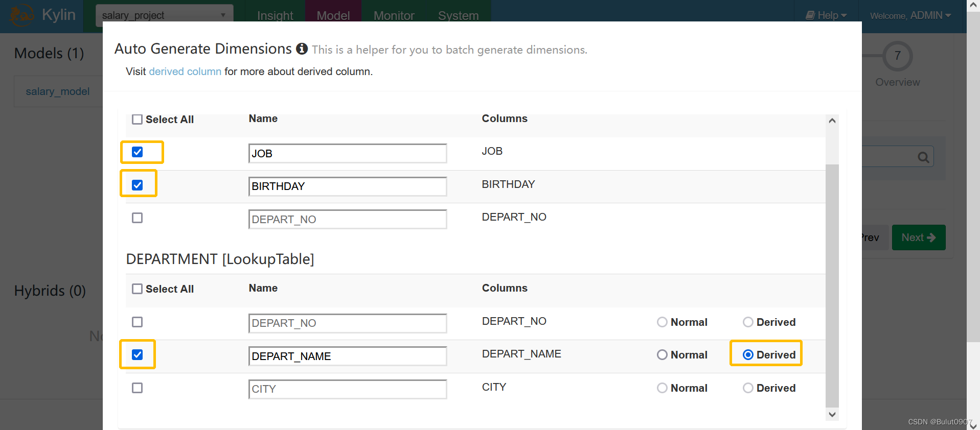
Task: Click the Next button
Action: 919,237
